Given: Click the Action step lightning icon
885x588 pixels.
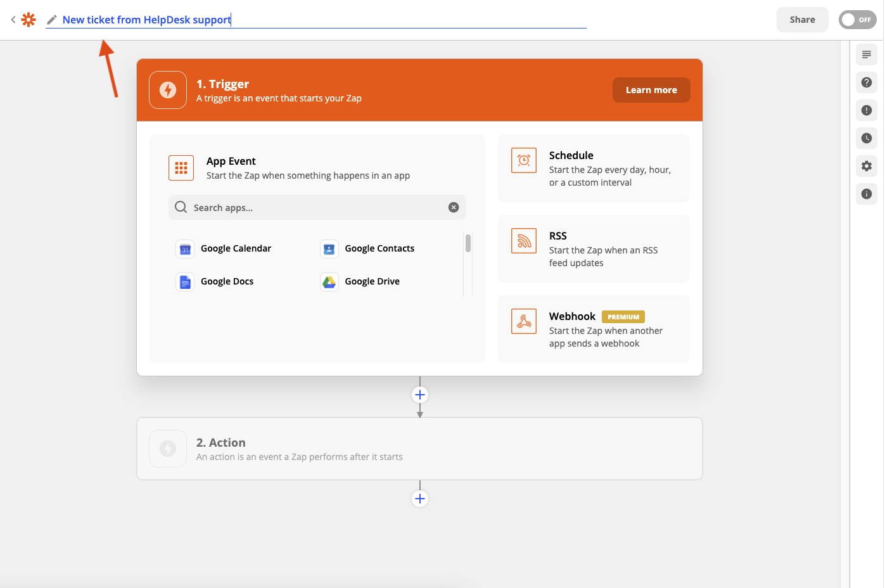Looking at the screenshot, I should click(168, 449).
